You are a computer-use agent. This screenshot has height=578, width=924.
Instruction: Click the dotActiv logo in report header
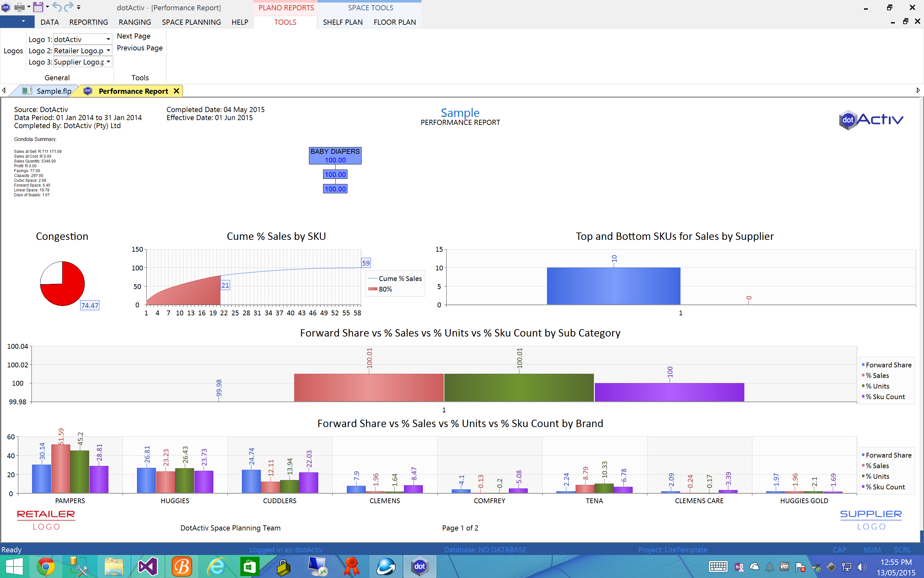[x=871, y=120]
